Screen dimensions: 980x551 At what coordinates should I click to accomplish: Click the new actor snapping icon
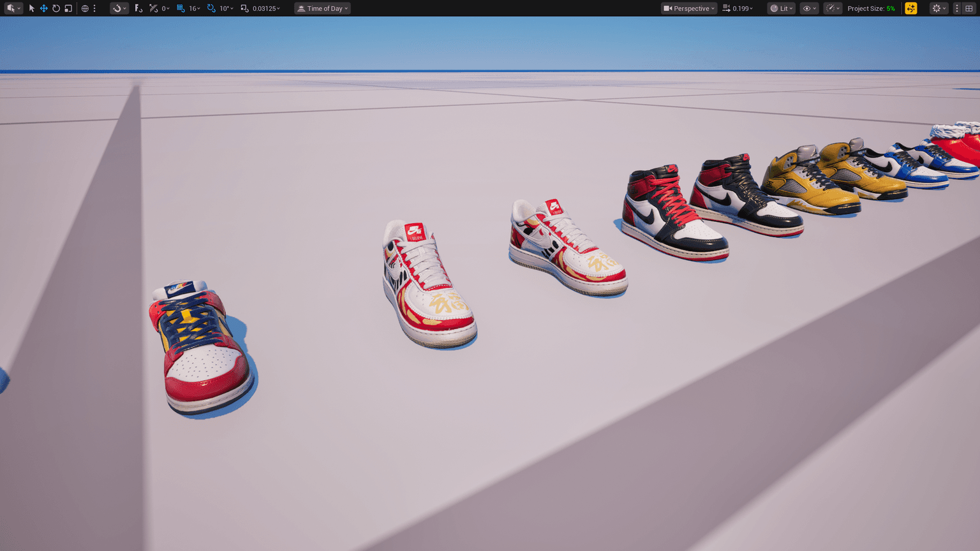(138, 8)
